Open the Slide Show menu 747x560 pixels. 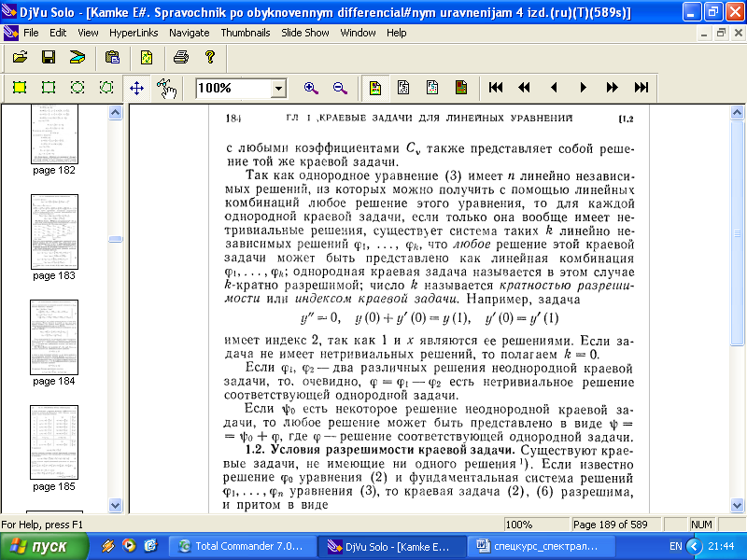click(305, 33)
